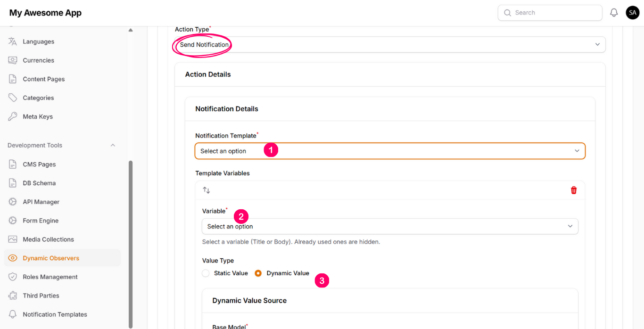
Task: Click the notifications bell icon
Action: click(614, 13)
